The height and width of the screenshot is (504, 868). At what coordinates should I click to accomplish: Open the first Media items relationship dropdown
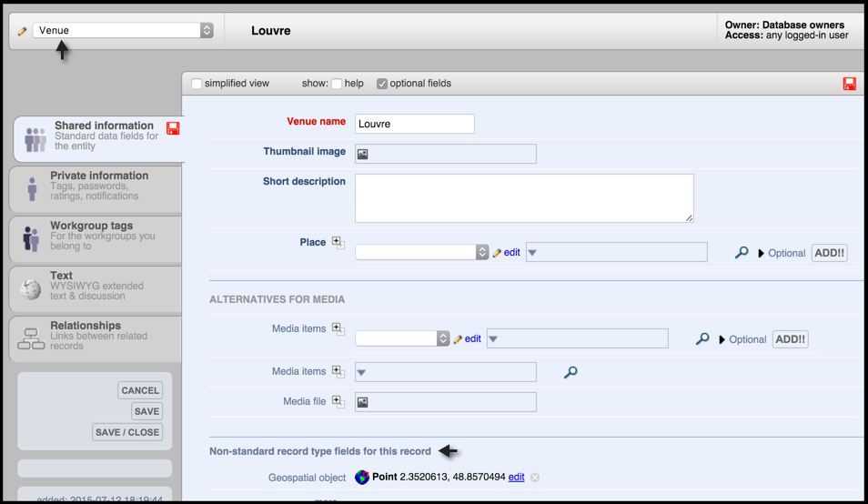(x=402, y=338)
